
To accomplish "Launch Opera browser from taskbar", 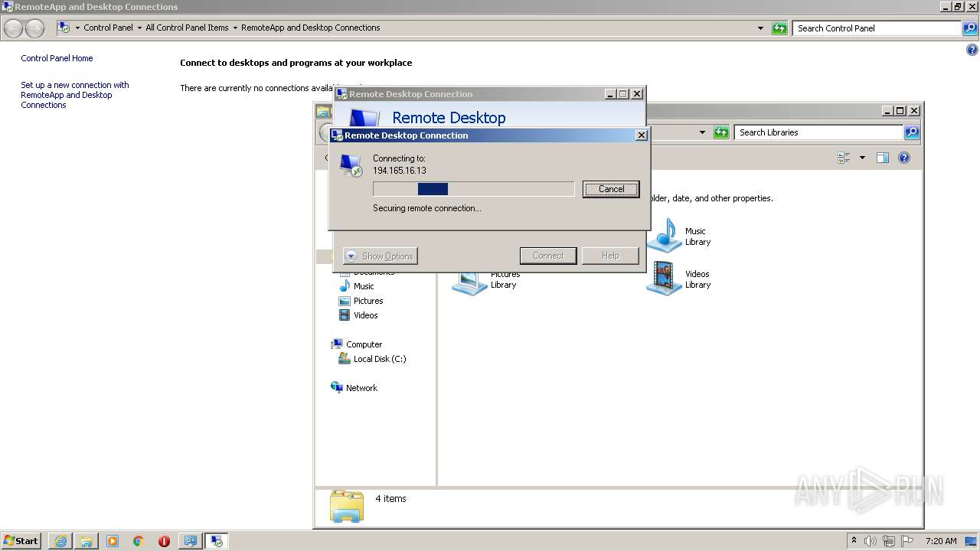I will 164,541.
